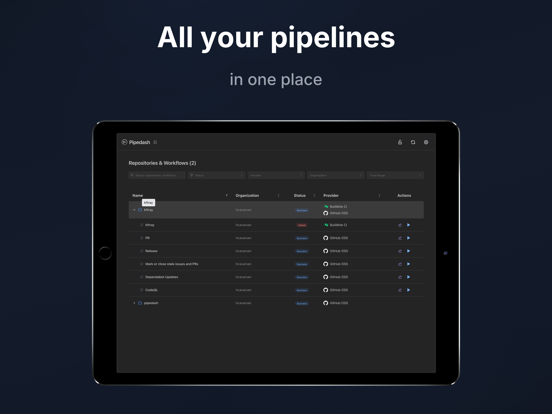Open run history for Dependabot Updates
This screenshot has width=552, height=414.
pos(400,277)
